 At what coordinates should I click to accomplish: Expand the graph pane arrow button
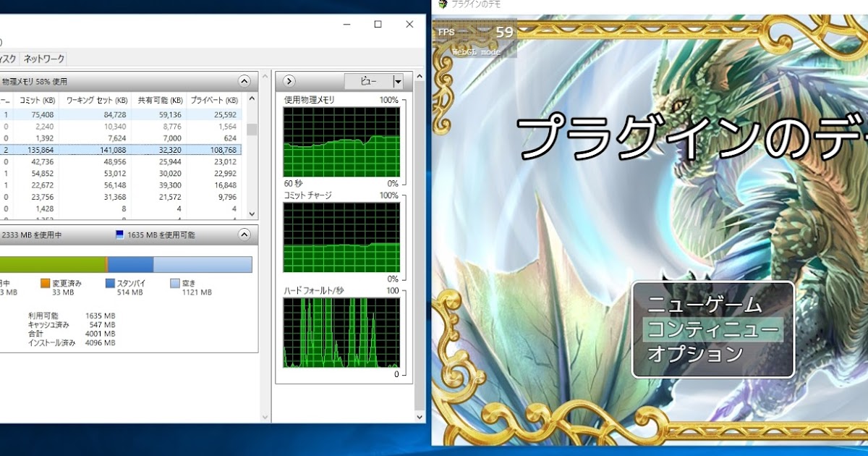289,81
